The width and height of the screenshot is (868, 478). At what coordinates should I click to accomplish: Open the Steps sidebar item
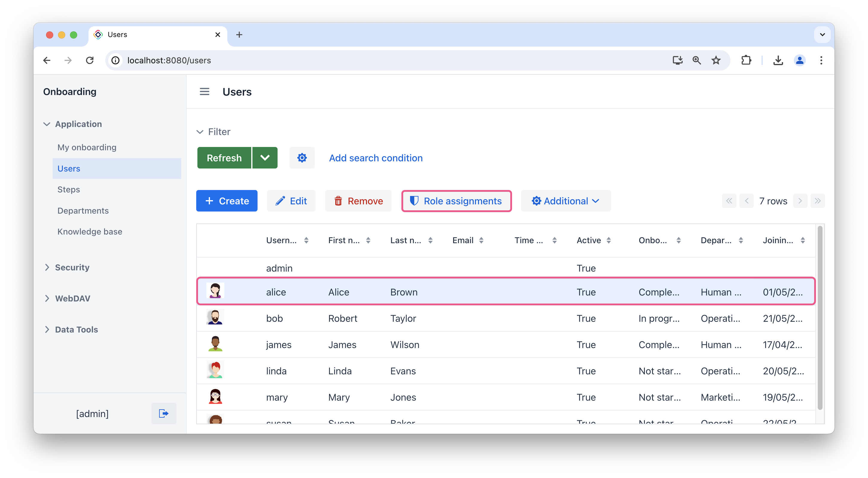tap(68, 189)
